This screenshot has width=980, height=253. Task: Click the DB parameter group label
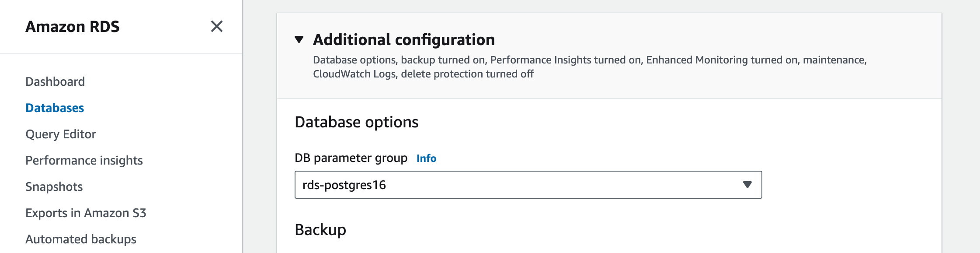pyautogui.click(x=351, y=158)
